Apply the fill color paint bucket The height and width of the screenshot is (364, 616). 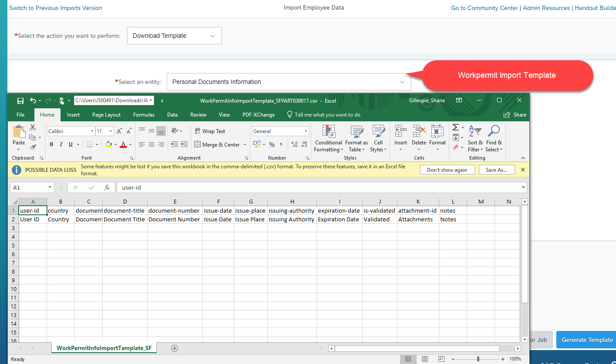[x=108, y=144]
